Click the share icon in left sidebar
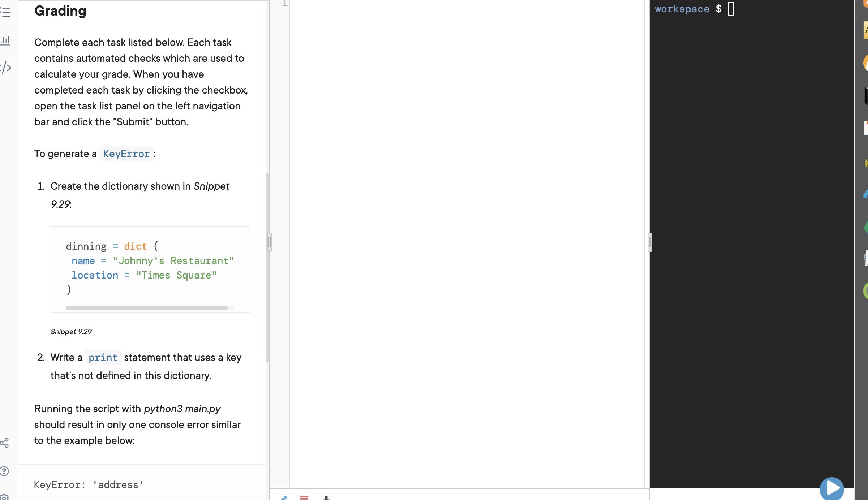The height and width of the screenshot is (500, 868). click(5, 443)
